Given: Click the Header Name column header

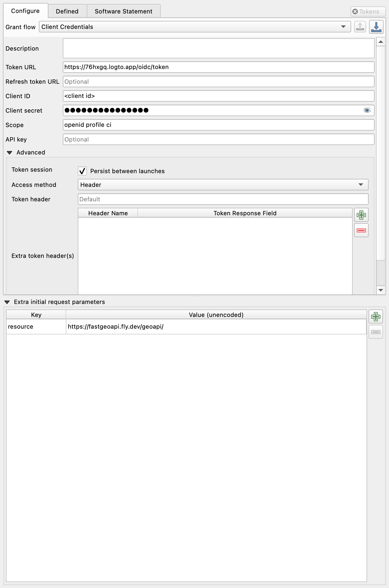Looking at the screenshot, I should tap(108, 213).
